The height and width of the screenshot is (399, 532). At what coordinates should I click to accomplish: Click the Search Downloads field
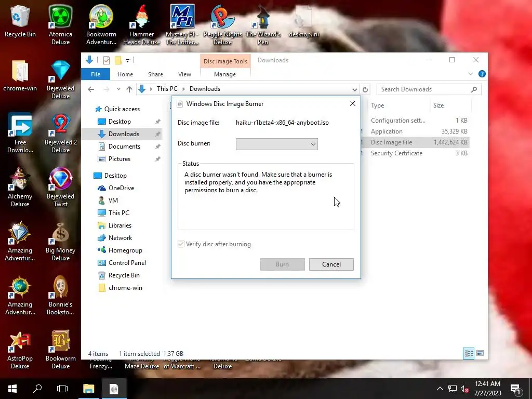429,89
